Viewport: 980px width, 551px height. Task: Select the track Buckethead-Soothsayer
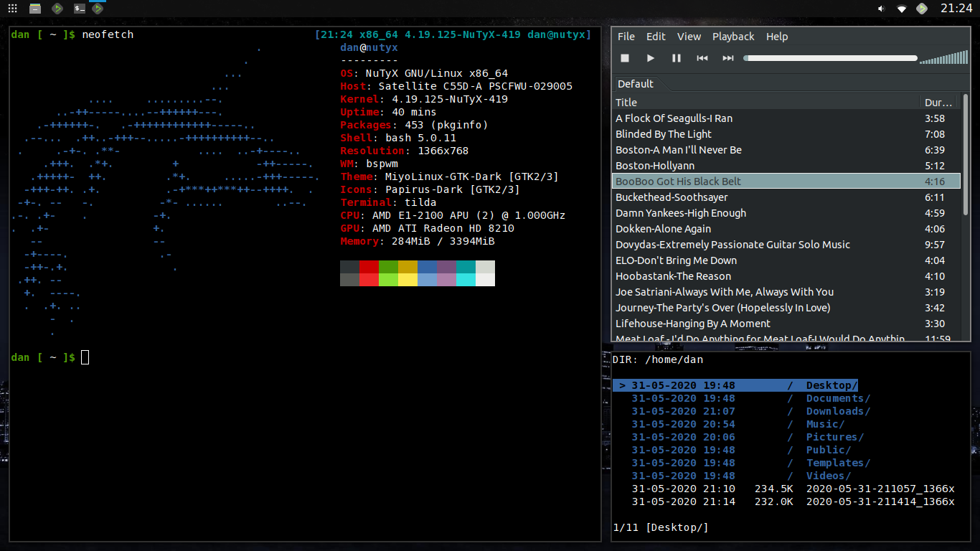click(672, 197)
